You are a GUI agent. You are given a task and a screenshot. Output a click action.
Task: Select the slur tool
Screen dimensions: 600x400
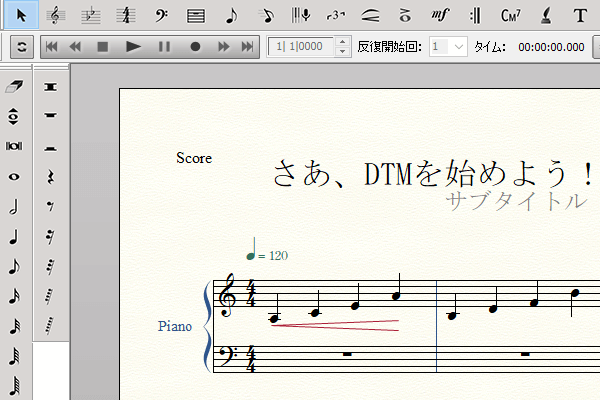(x=370, y=15)
